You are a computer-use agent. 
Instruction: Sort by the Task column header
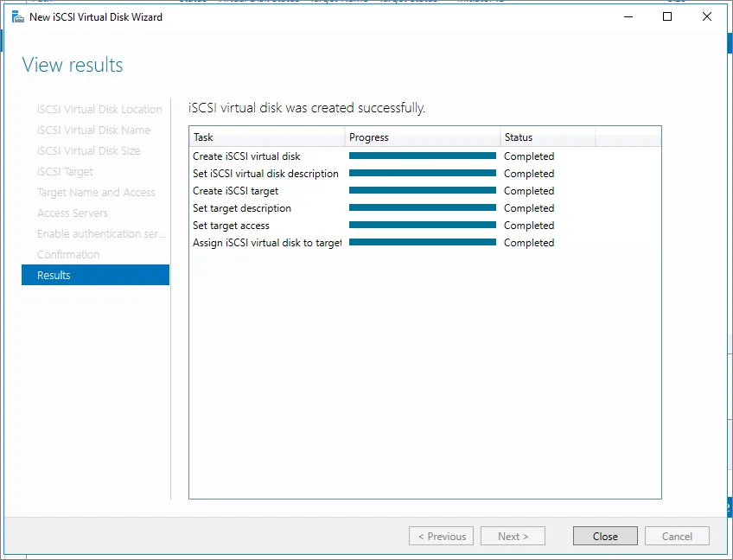(266, 137)
